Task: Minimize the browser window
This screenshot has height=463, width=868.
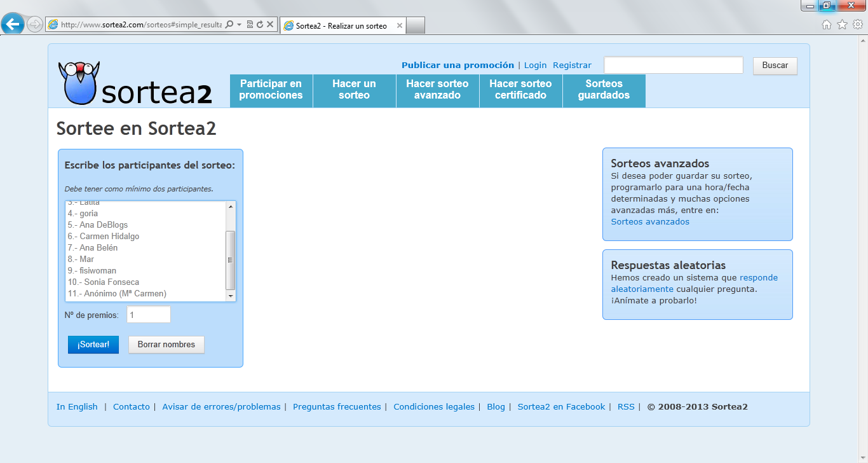Action: (810, 5)
